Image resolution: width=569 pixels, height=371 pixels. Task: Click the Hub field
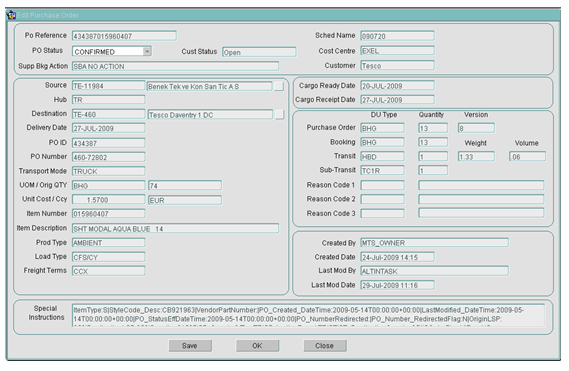(109, 100)
